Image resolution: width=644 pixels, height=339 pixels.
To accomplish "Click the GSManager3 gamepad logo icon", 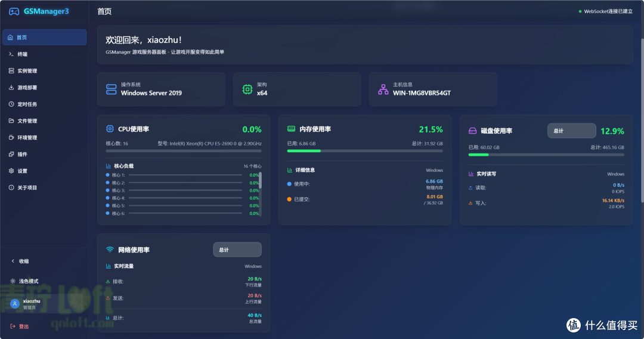I will pyautogui.click(x=14, y=11).
